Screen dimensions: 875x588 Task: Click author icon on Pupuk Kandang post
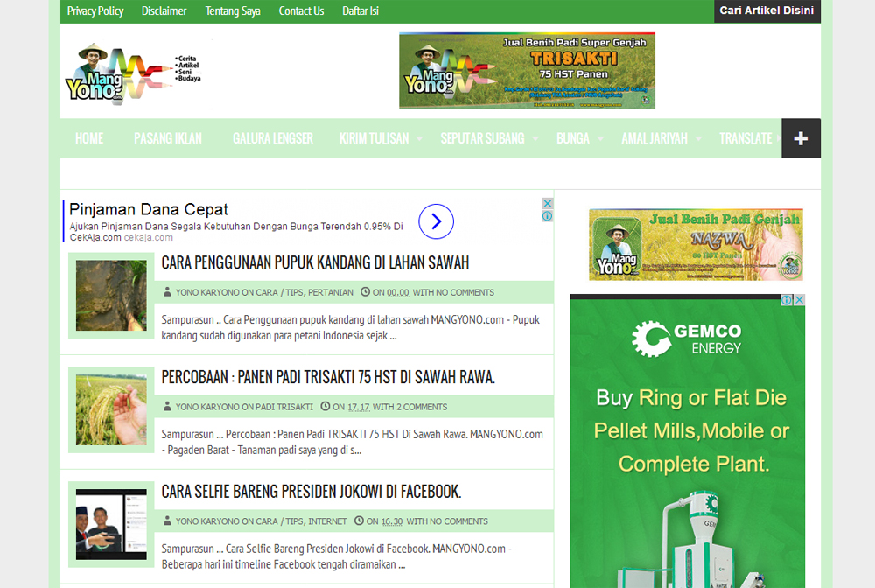[x=167, y=291]
